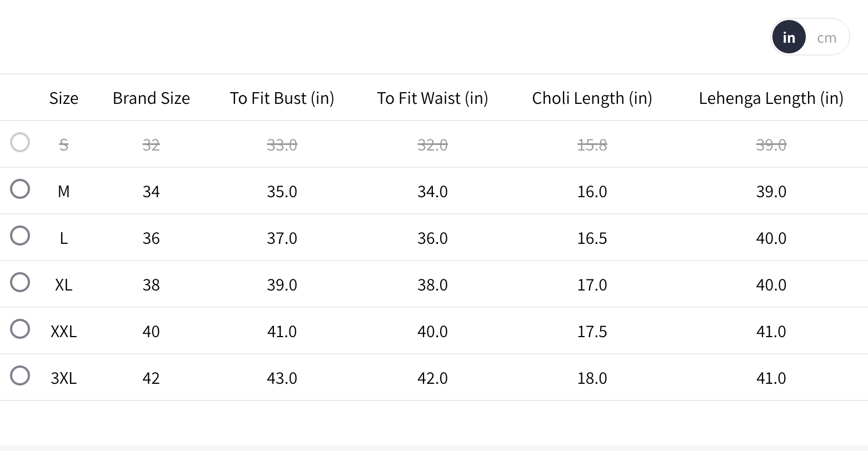868x451 pixels.
Task: Click the M size label
Action: point(63,192)
